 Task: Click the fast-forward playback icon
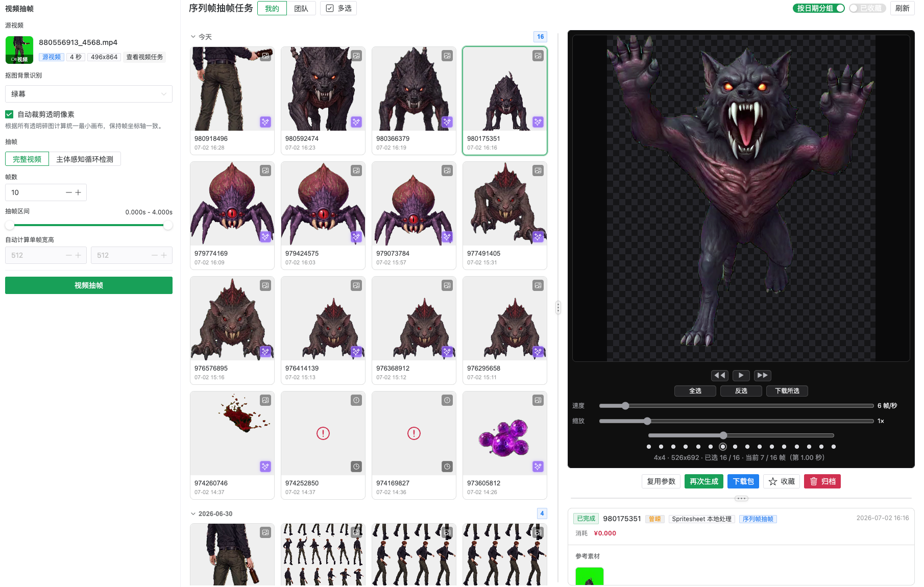coord(762,375)
